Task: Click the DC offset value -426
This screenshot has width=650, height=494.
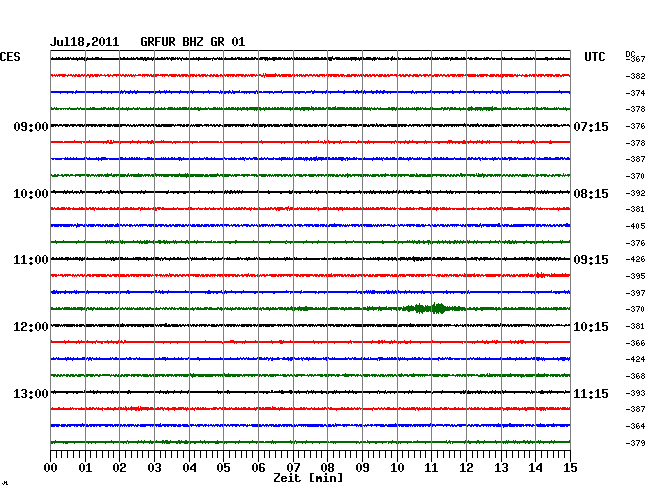Action: point(635,259)
